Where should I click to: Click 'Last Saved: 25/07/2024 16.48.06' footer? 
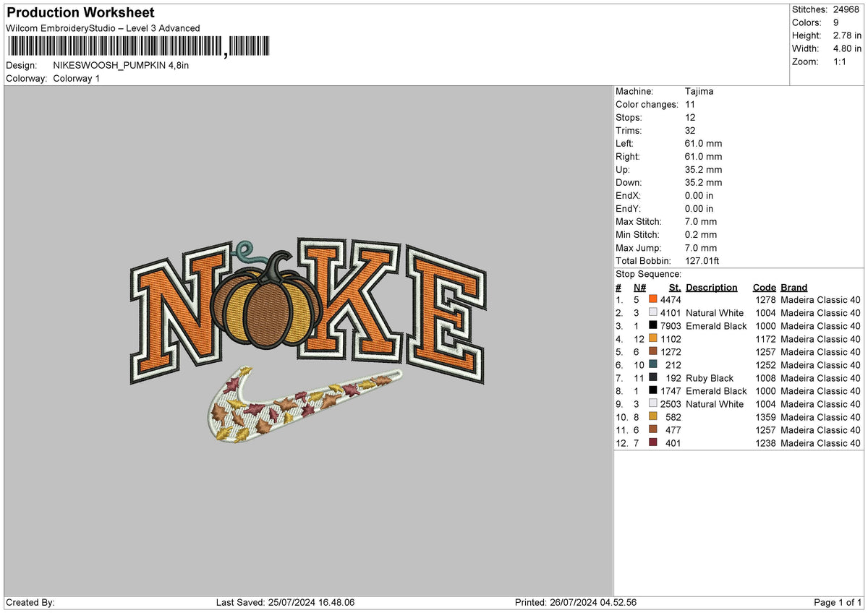(286, 603)
